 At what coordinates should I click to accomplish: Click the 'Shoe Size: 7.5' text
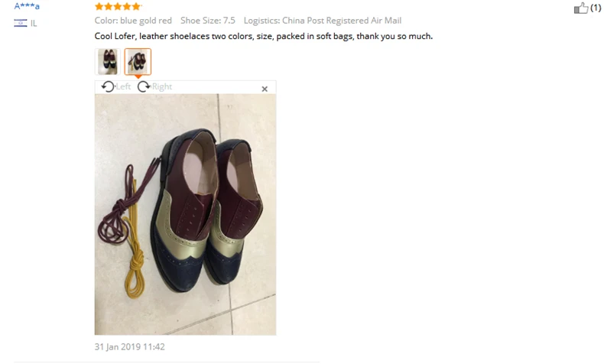(x=208, y=21)
